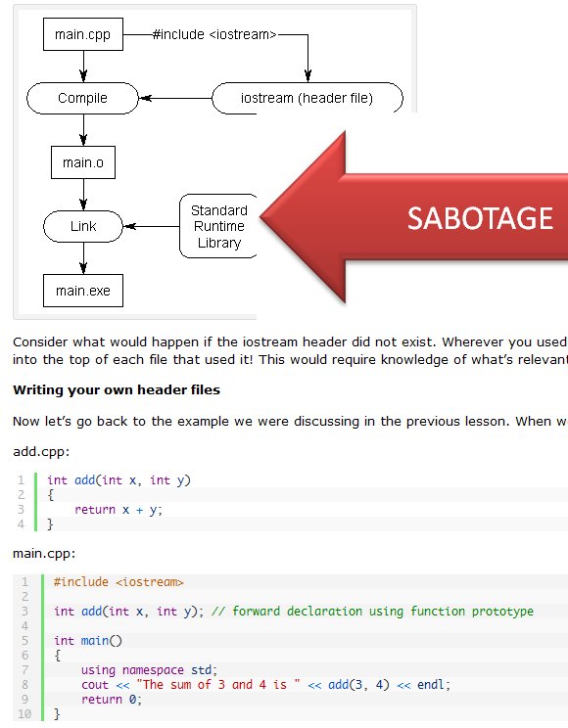Click line number 10 in main.cpp code
Screen dimensions: 568x728
24,714
